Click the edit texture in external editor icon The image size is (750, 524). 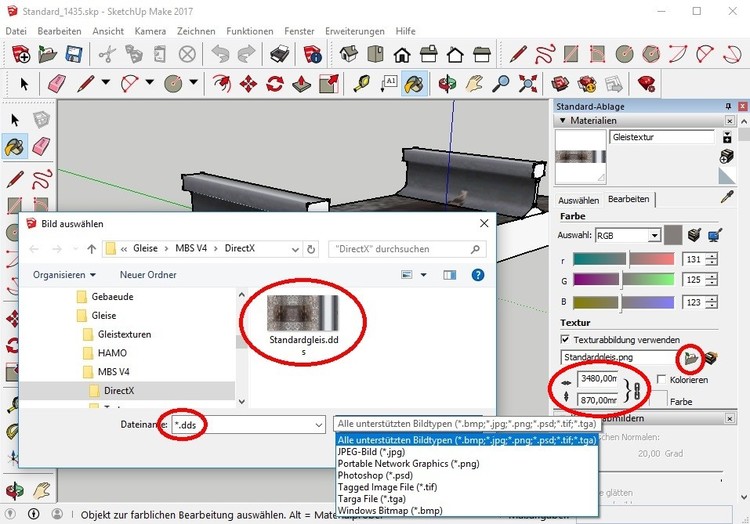[711, 358]
